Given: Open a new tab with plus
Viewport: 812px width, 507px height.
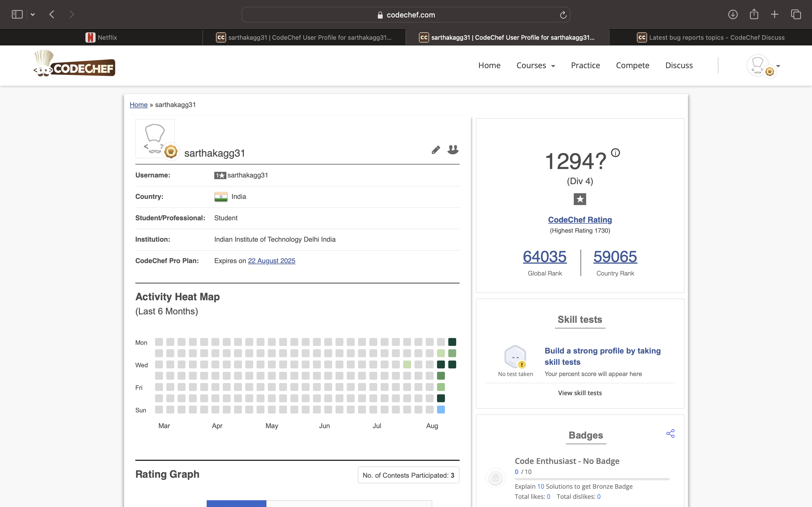Looking at the screenshot, I should 775,14.
